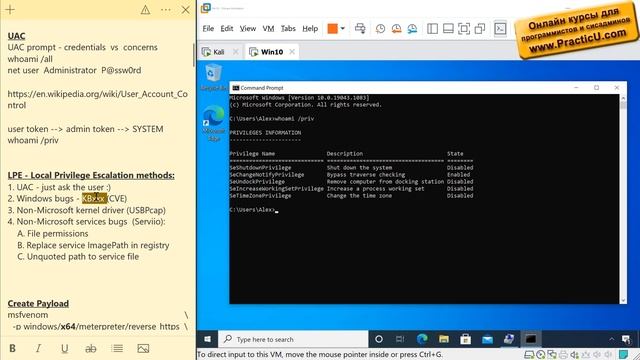The height and width of the screenshot is (360, 640).
Task: Click the Command Prompt vertical scrollbar
Action: pyautogui.click(x=623, y=200)
